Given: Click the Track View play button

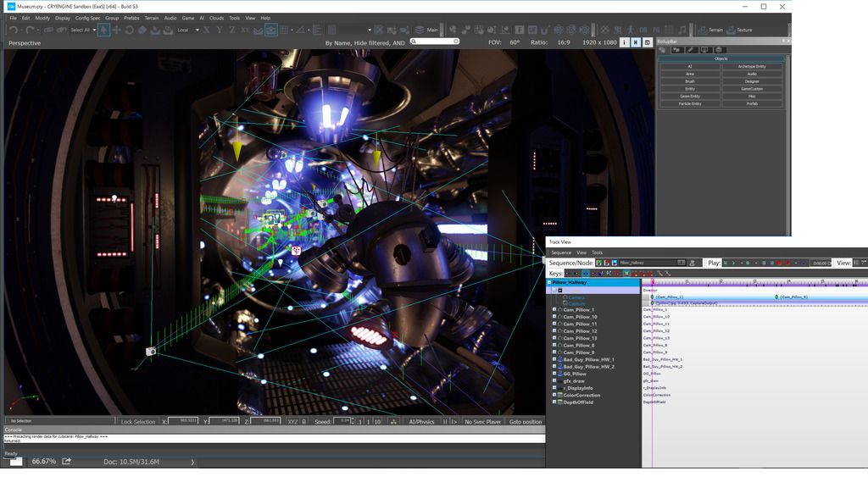Looking at the screenshot, I should click(x=734, y=263).
